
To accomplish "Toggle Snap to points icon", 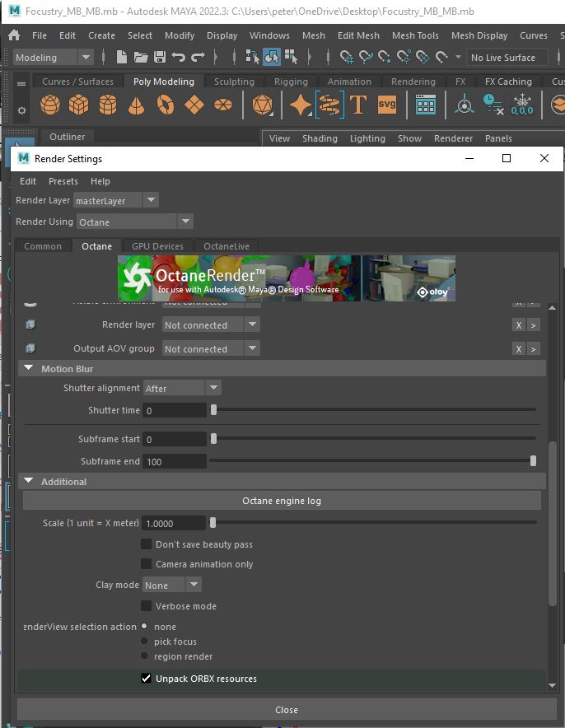I will 385,57.
